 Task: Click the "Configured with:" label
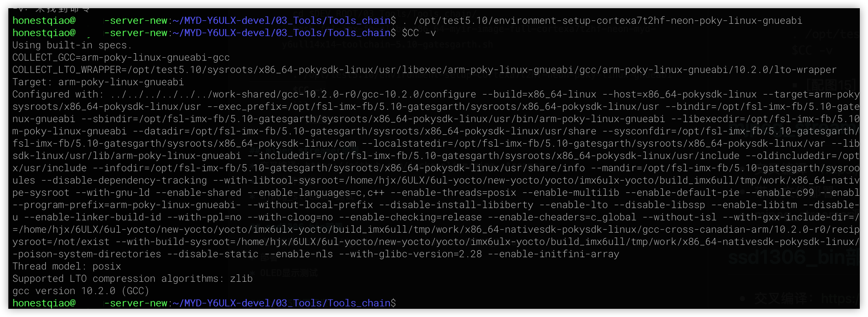click(x=58, y=94)
